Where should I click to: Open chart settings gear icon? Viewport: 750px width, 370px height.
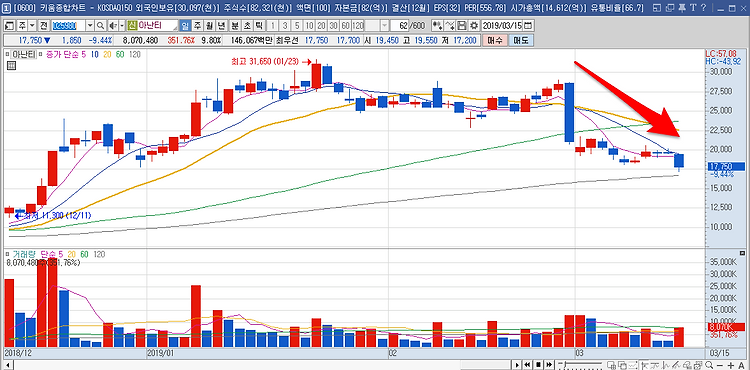474,25
